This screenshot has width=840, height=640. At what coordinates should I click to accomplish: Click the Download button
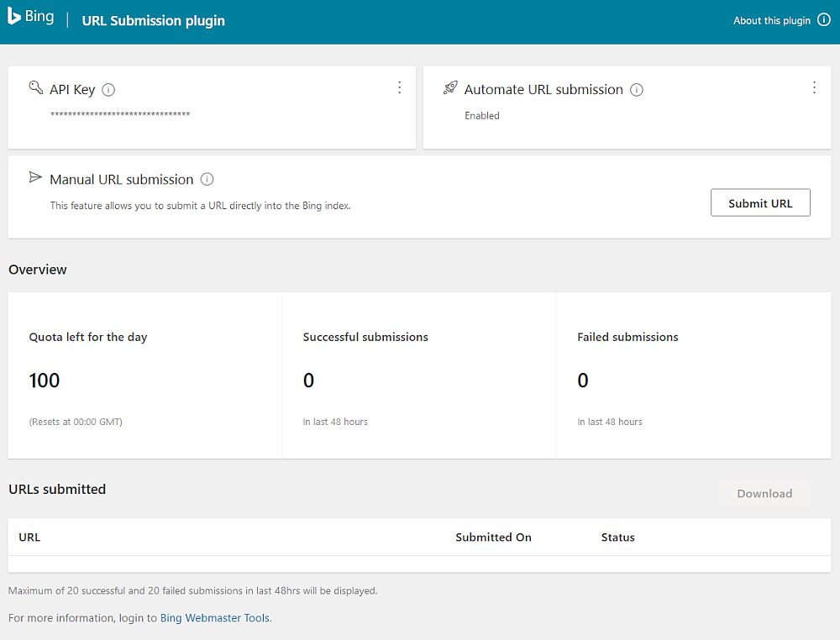coord(764,493)
